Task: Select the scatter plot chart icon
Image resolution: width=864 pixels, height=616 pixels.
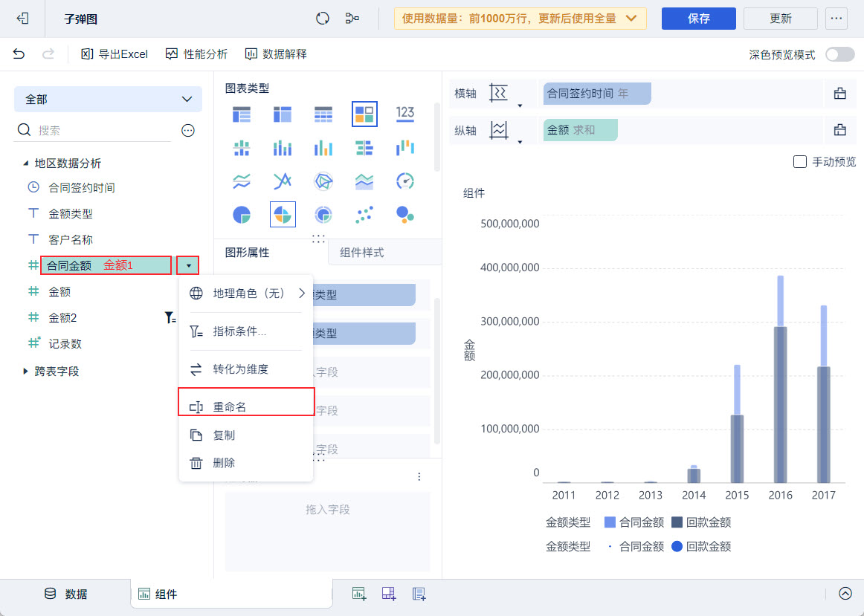Action: [x=364, y=215]
